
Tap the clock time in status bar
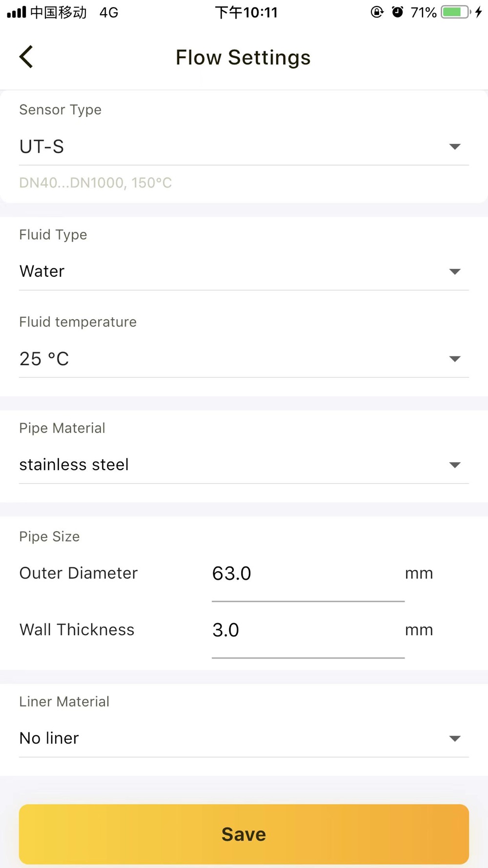246,12
